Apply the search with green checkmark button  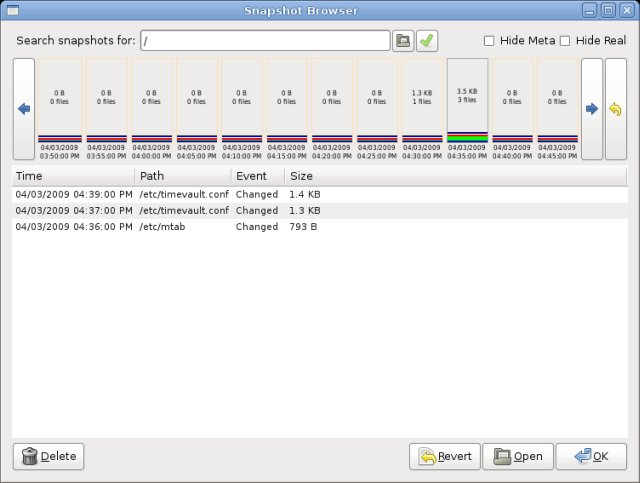(427, 41)
